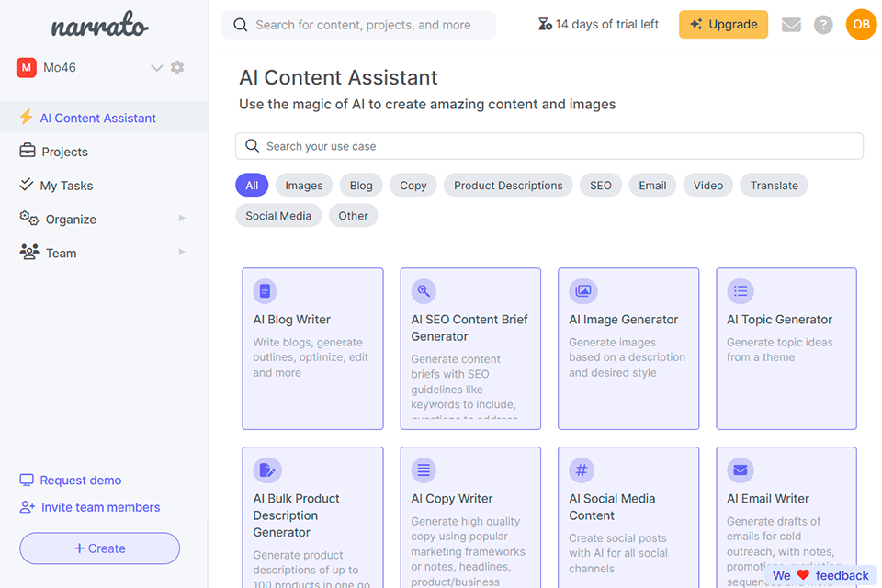Image resolution: width=882 pixels, height=588 pixels.
Task: Open the help question mark icon
Action: (x=823, y=25)
